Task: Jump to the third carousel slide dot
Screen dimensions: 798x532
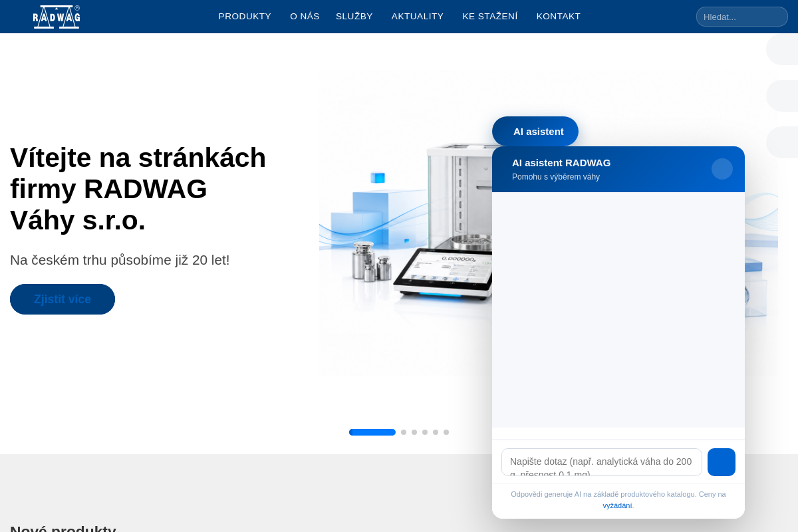Action: (414, 432)
